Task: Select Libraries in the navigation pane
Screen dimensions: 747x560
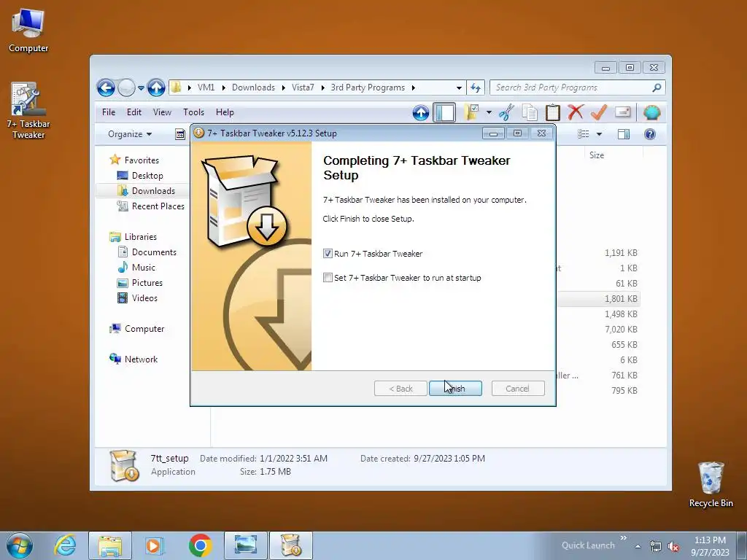Action: tap(141, 237)
